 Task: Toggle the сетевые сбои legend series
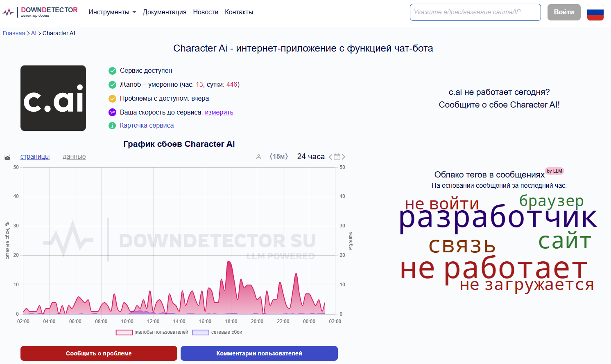coord(217,332)
